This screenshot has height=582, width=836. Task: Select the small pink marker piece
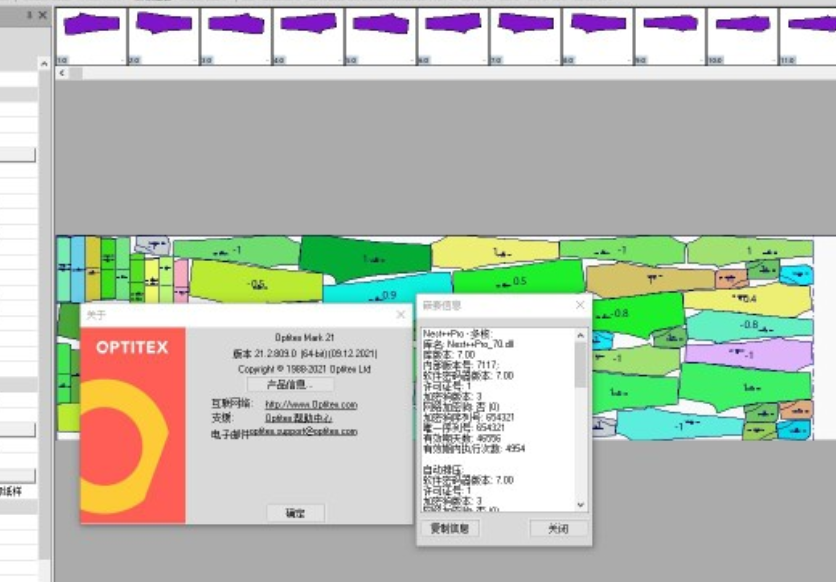(181, 281)
